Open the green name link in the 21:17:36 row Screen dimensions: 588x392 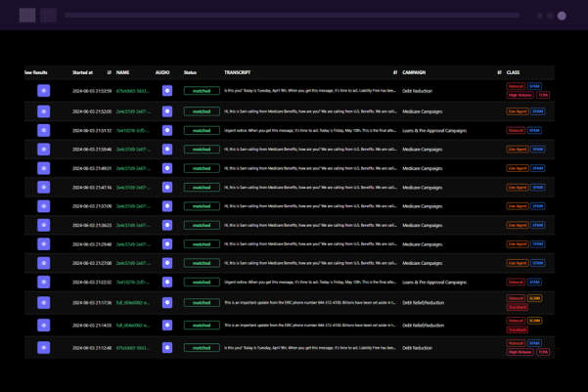click(x=132, y=303)
